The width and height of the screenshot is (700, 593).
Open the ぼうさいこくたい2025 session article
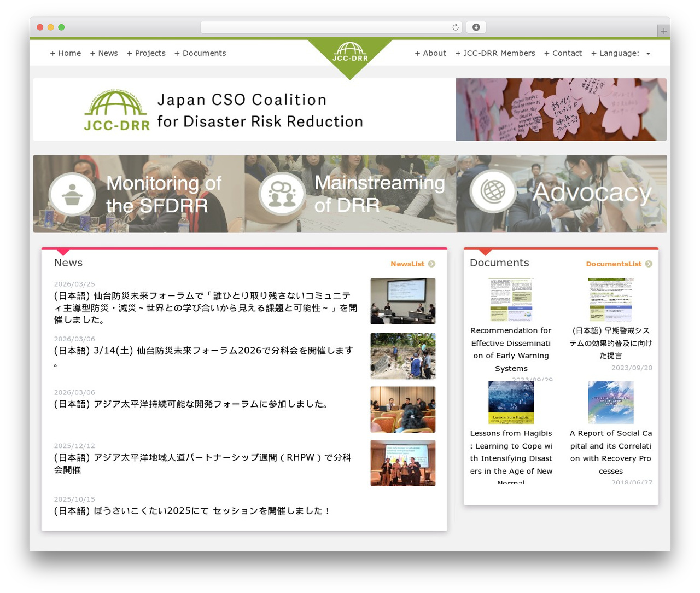(x=192, y=510)
